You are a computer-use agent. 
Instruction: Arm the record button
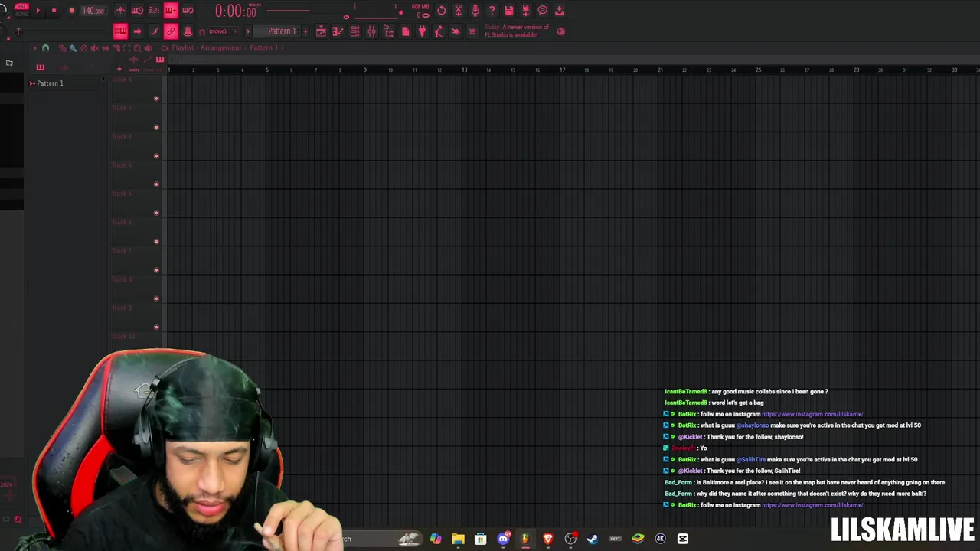[71, 11]
